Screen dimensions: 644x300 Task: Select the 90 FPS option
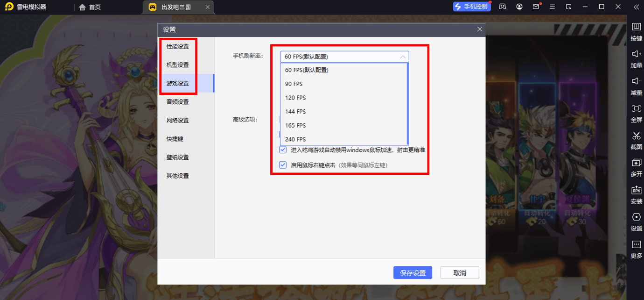(344, 84)
